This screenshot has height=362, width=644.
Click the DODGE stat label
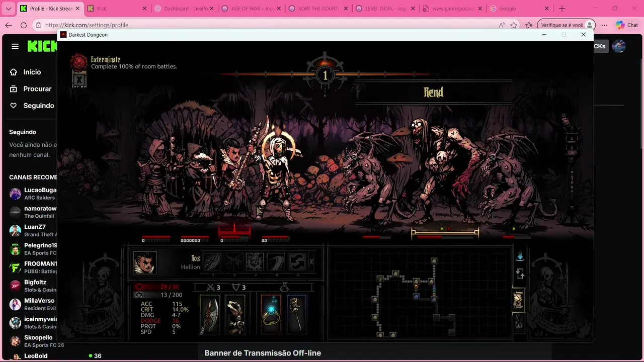(x=151, y=321)
